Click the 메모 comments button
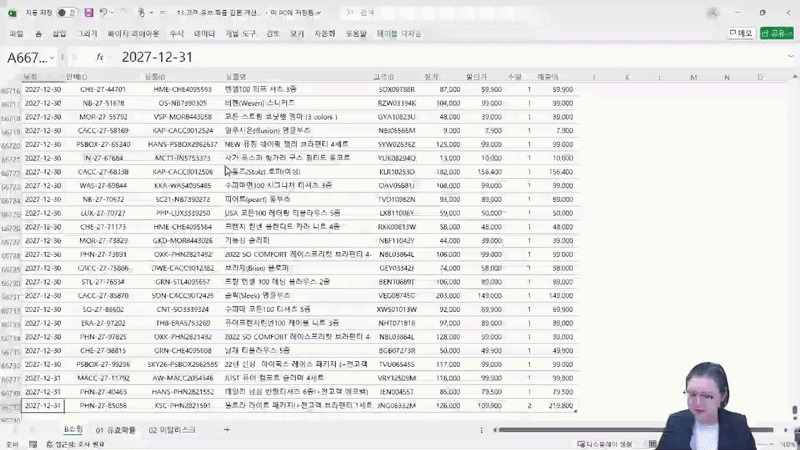Screen dimensions: 800x450 pyautogui.click(x=740, y=33)
